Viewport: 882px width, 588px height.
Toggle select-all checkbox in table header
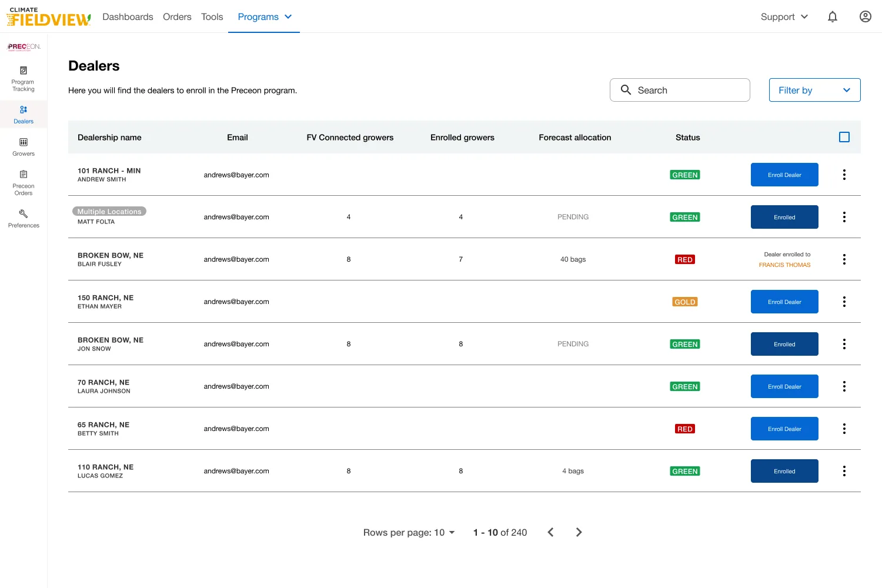tap(844, 137)
